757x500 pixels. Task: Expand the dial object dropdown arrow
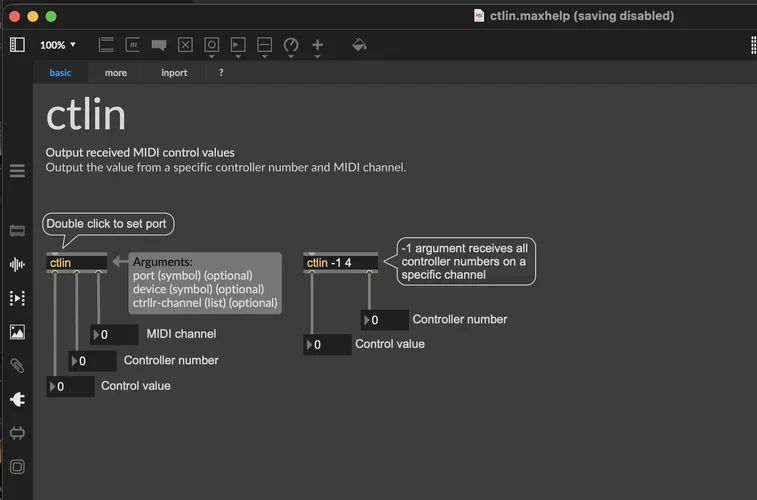tap(291, 56)
